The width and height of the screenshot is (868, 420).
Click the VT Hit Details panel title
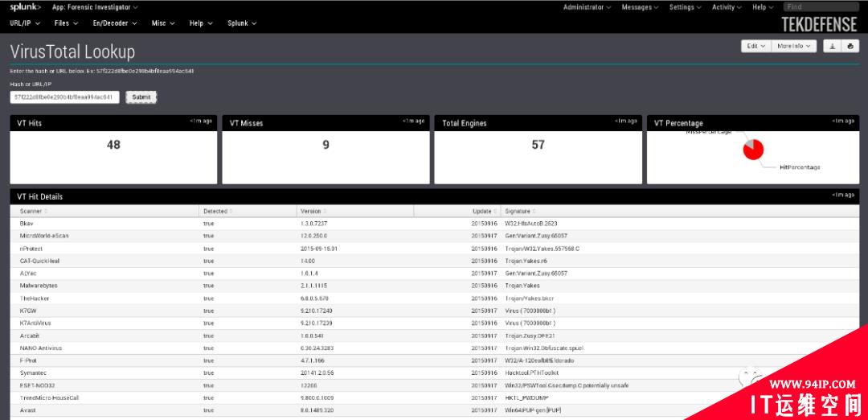point(40,196)
